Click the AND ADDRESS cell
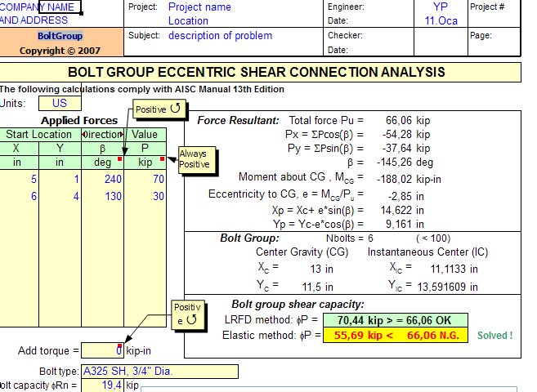Viewport: 537px width, 392px height. pos(34,20)
